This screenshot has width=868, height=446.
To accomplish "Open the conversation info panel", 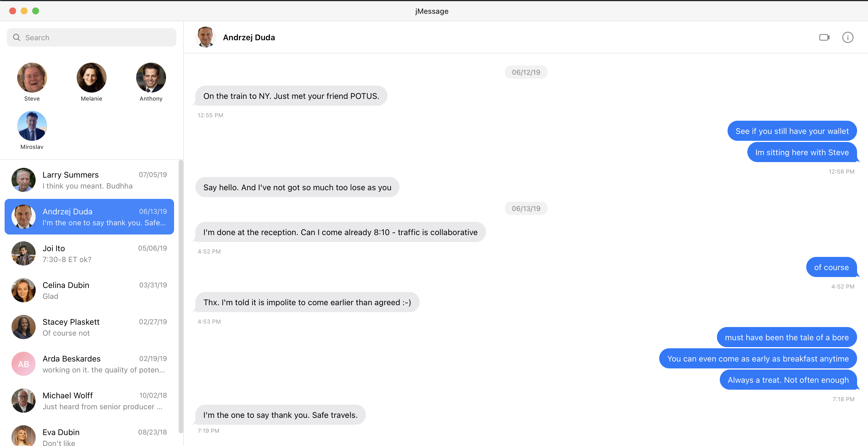I will click(x=847, y=37).
